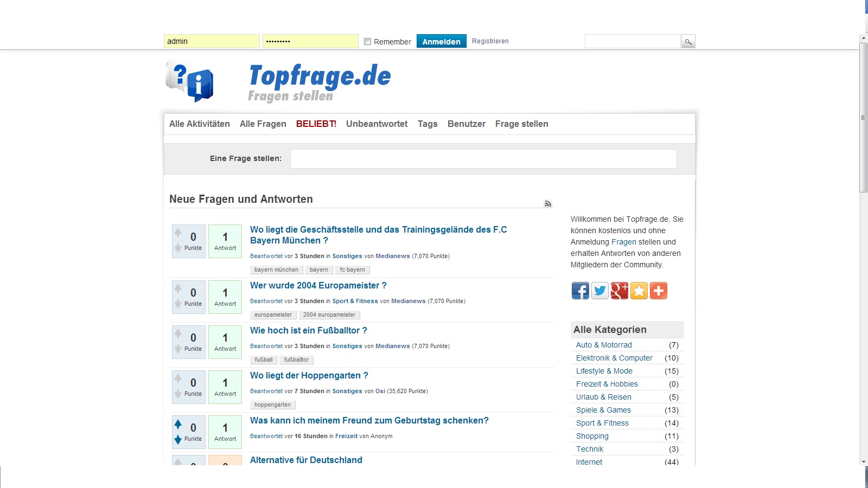Image resolution: width=868 pixels, height=488 pixels.
Task: Open Sport & Fitness category in sidebar
Action: (x=602, y=423)
